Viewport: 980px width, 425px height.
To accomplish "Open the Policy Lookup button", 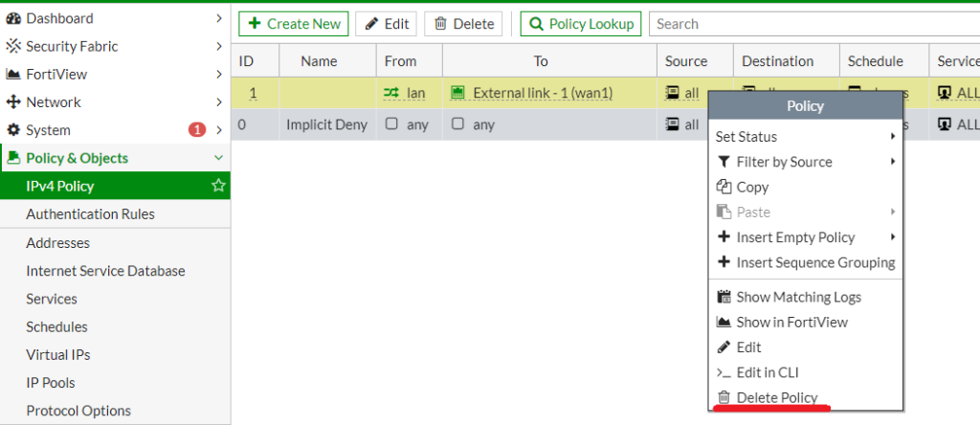I will coord(581,24).
